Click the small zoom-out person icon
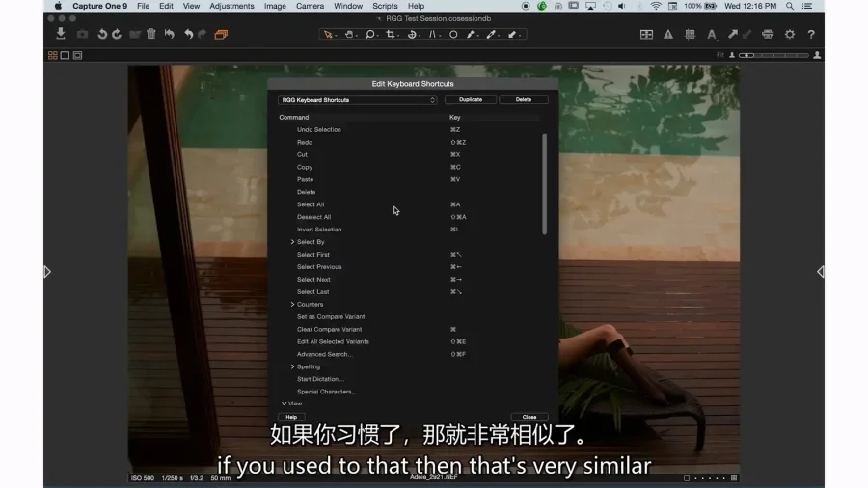The width and height of the screenshot is (868, 488). click(732, 55)
